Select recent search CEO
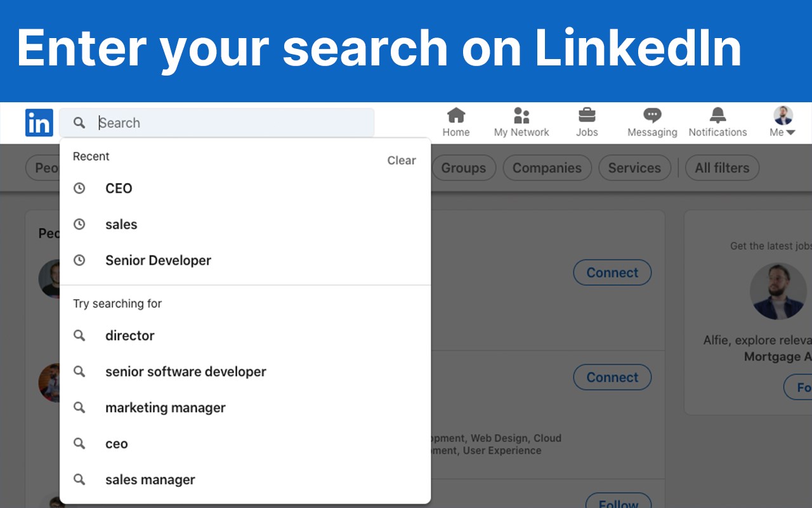This screenshot has height=508, width=812. click(119, 189)
